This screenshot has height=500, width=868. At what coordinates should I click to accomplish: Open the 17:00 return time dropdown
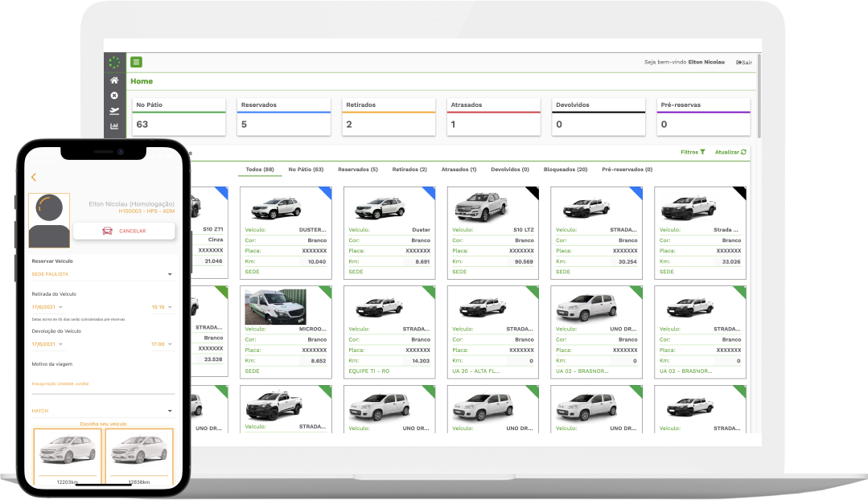pyautogui.click(x=162, y=344)
